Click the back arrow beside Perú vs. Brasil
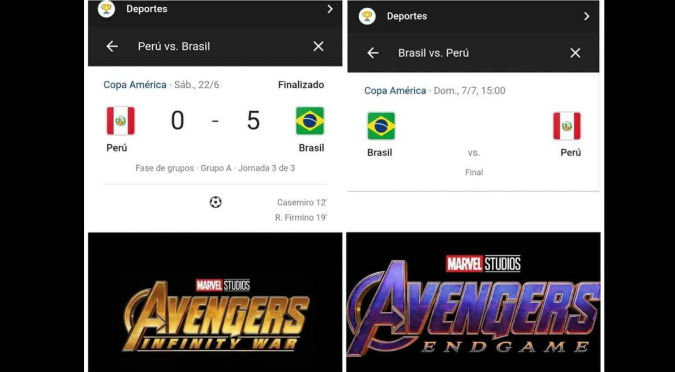 click(x=112, y=46)
